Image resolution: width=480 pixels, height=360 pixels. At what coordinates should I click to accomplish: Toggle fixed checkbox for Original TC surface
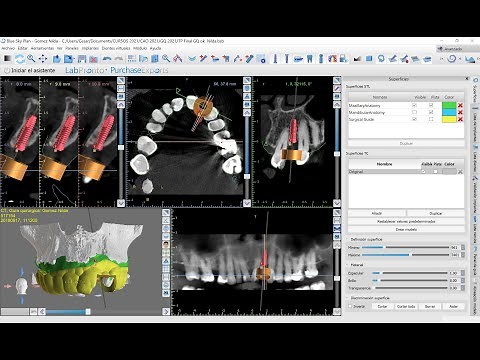(x=435, y=172)
